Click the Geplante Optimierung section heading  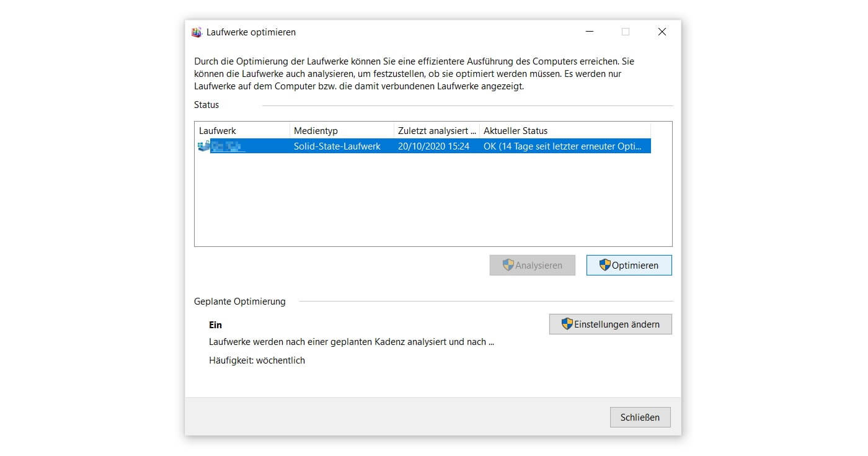click(x=240, y=301)
